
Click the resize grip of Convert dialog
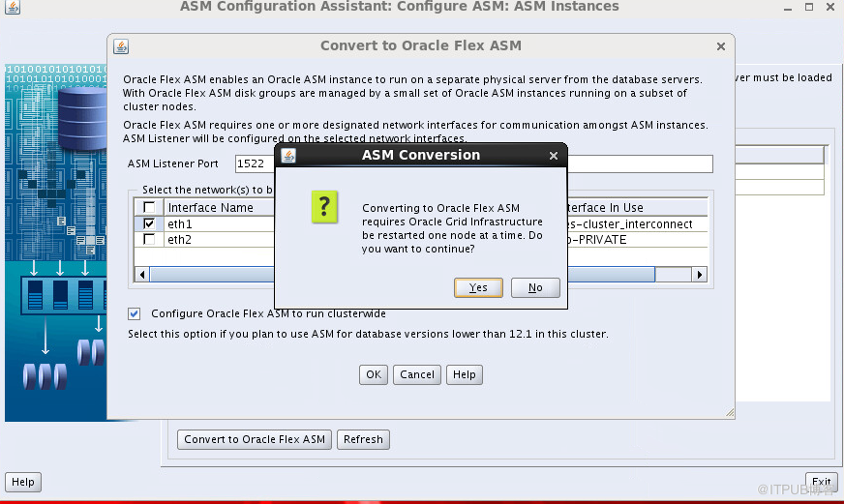coord(730,412)
